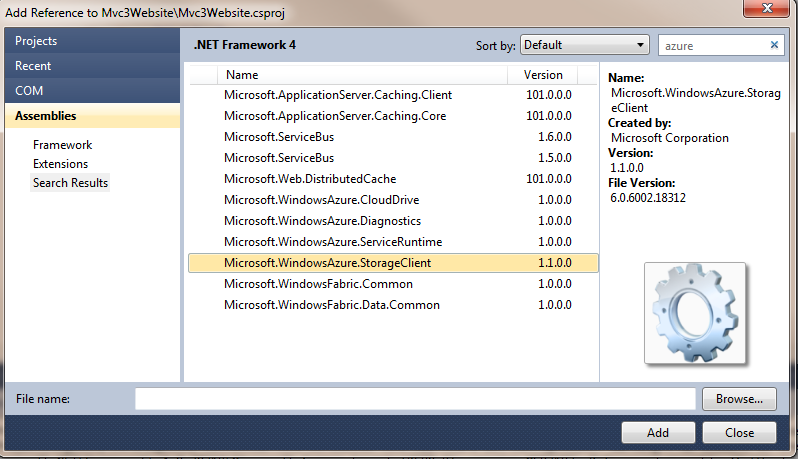The height and width of the screenshot is (459, 798).
Task: Select Microsoft.Web.DistributedCache row
Action: pos(393,179)
